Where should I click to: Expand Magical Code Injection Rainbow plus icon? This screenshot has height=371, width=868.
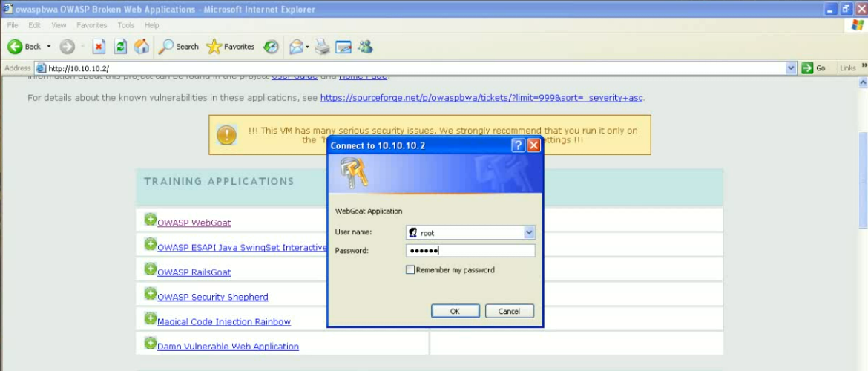150,318
